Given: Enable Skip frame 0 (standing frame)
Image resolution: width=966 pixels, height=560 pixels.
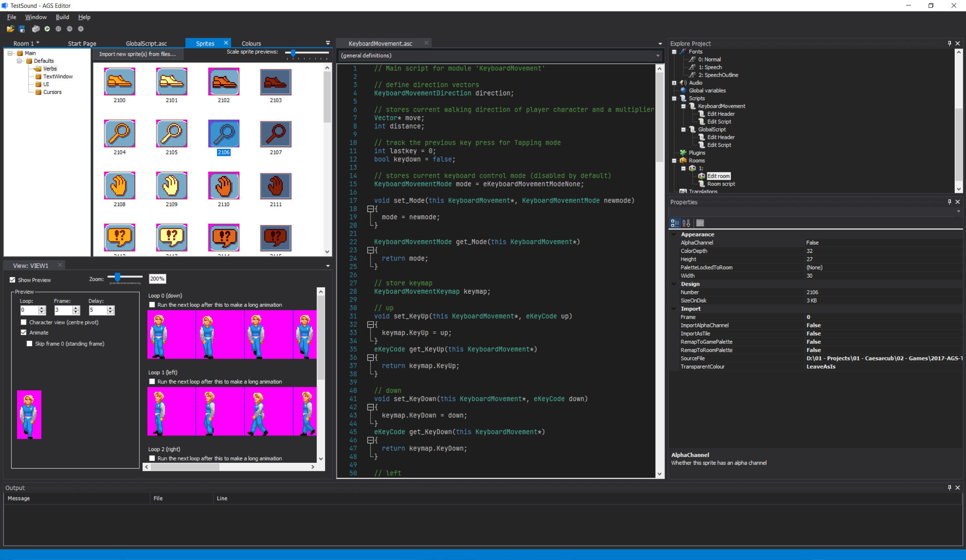Looking at the screenshot, I should (x=29, y=343).
